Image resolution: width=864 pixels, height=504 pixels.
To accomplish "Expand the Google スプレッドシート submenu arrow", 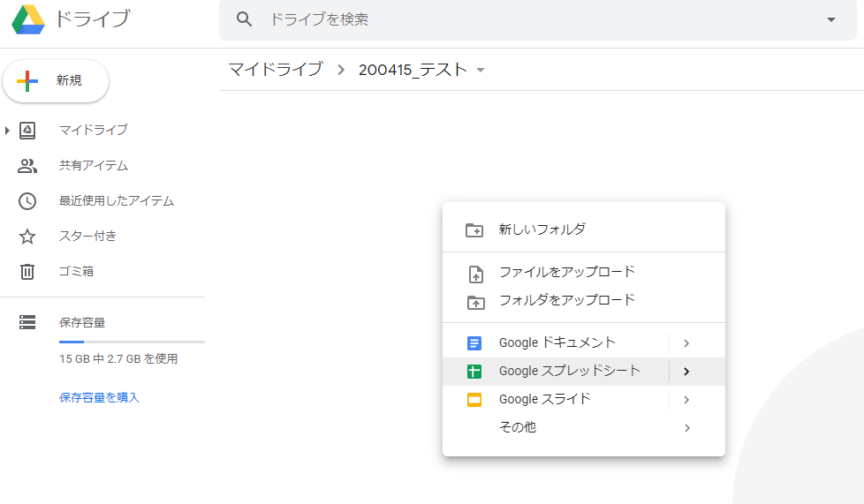I will (x=686, y=372).
